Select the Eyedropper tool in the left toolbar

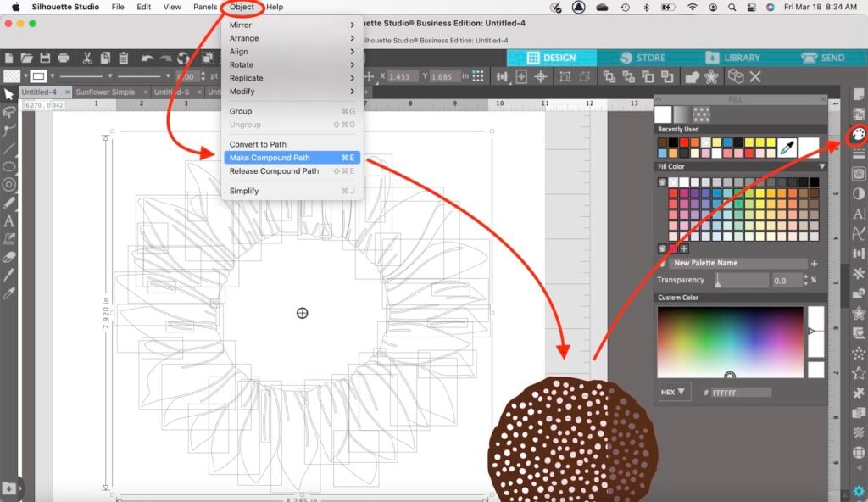pyautogui.click(x=8, y=293)
